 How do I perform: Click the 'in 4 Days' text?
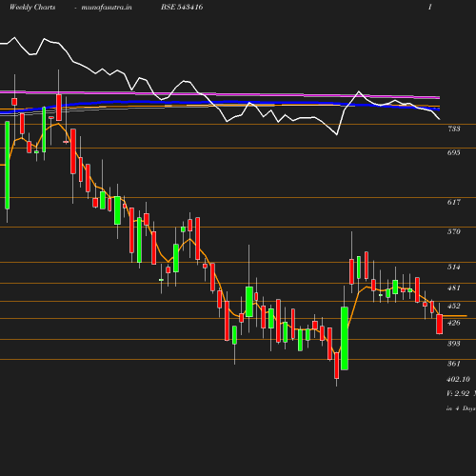click(x=461, y=408)
